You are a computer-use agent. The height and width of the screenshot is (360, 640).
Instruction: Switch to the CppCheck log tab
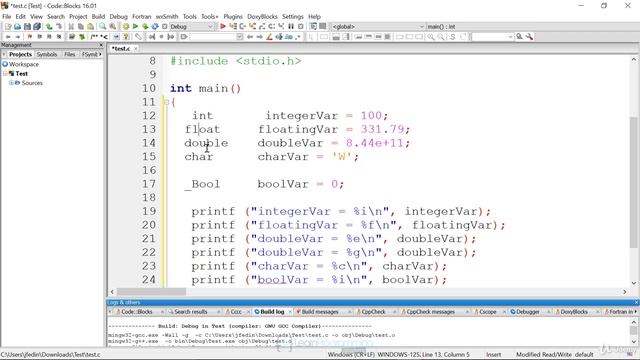pos(373,312)
